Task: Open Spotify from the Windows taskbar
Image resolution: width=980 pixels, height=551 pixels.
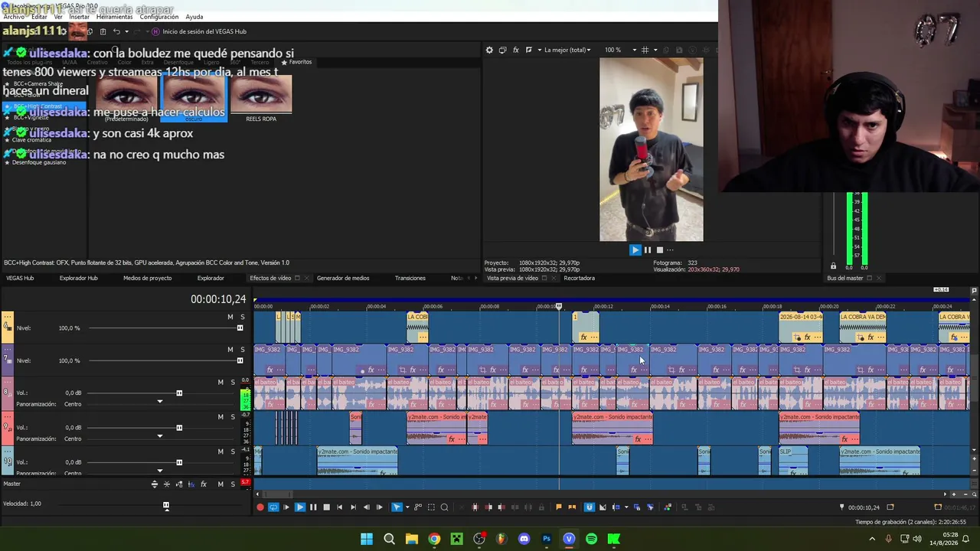Action: 591,539
